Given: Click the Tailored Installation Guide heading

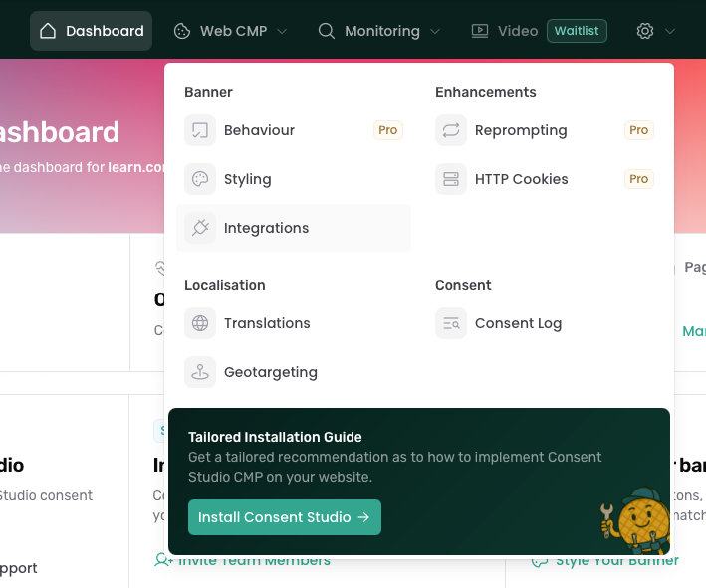Looking at the screenshot, I should click(x=275, y=437).
